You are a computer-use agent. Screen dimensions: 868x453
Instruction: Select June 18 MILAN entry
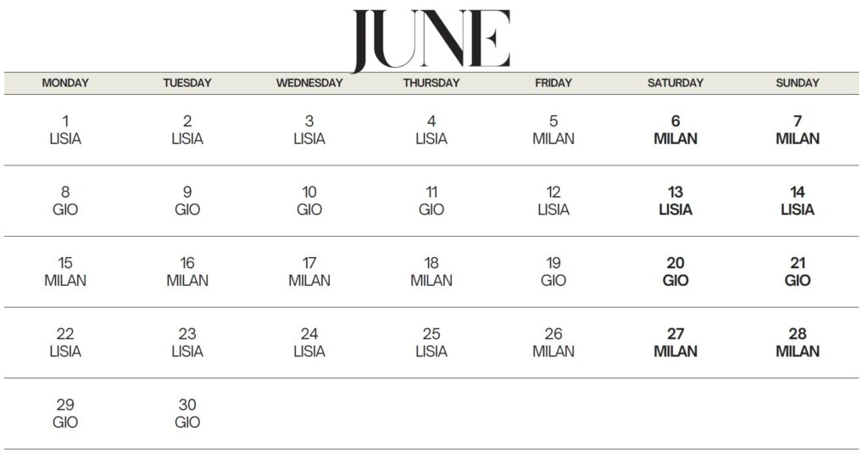tap(431, 271)
